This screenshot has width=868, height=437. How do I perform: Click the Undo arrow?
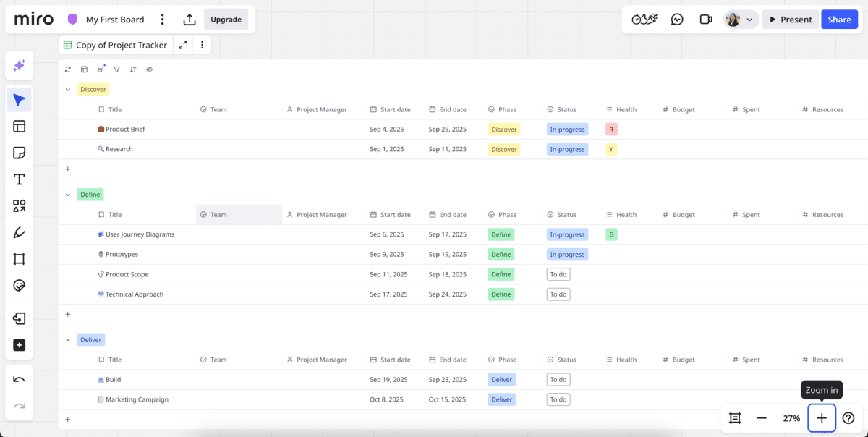20,379
